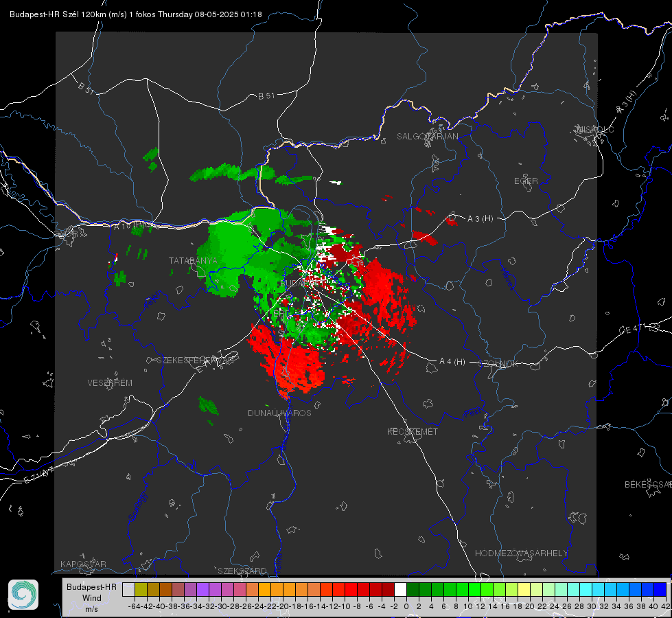Click the blue 'Heves' county label

pos(507,279)
